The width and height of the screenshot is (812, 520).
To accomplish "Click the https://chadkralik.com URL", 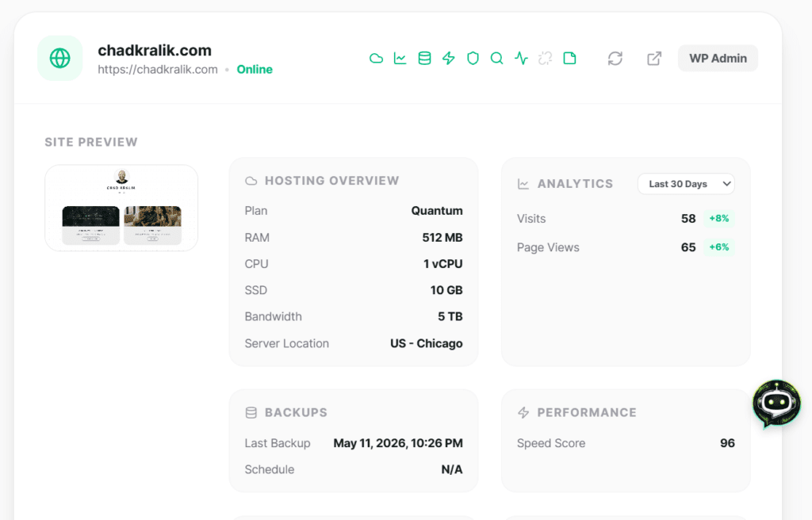I will click(x=158, y=70).
